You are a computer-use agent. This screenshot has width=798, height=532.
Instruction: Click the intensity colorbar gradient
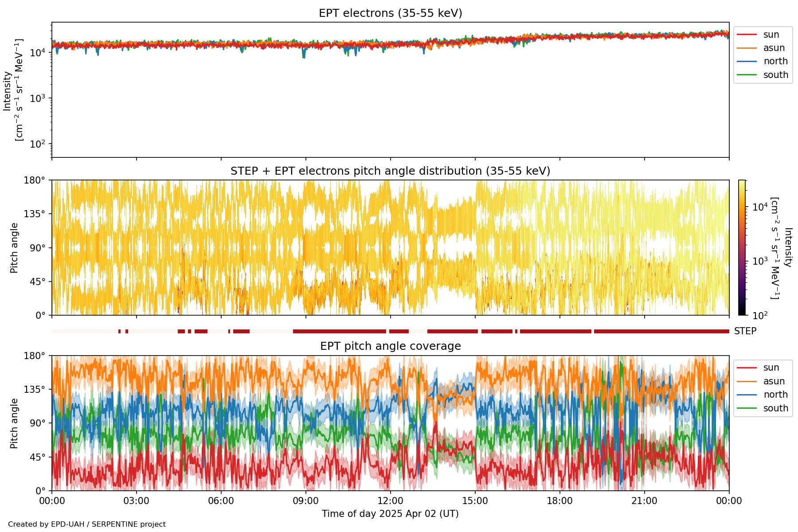[742, 247]
